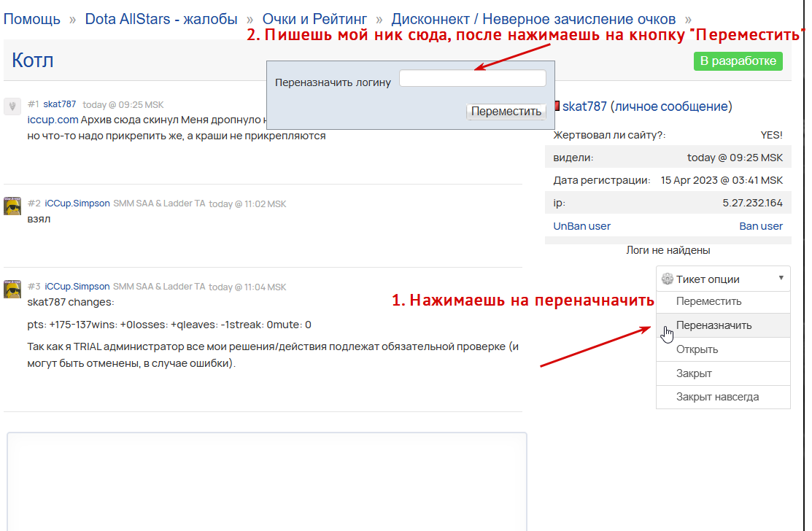Select Переместить in ticket options menu
This screenshot has width=812, height=531.
click(723, 302)
